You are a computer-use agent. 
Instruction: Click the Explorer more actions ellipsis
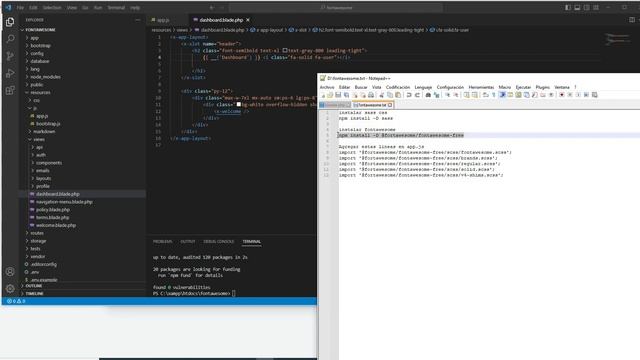(138, 20)
